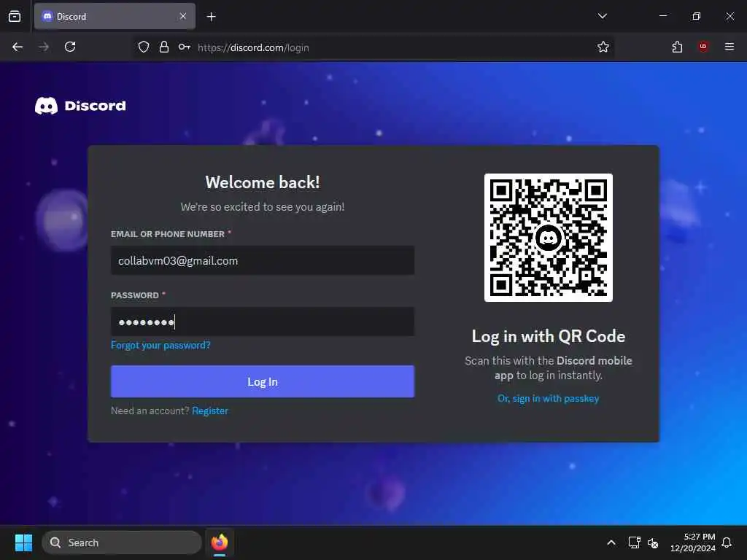Click the muted volume tray icon
Viewport: 747px width, 560px height.
click(653, 542)
